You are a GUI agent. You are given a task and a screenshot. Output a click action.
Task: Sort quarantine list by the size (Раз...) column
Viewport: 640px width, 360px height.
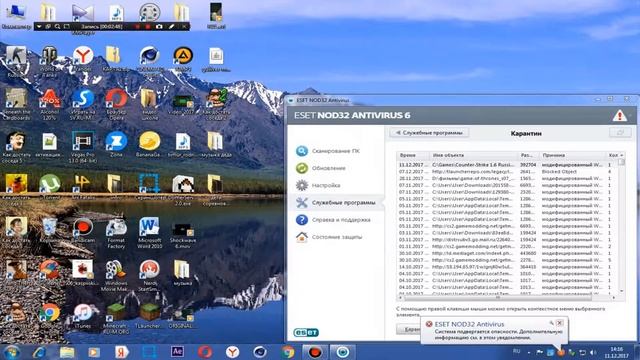[x=529, y=155]
